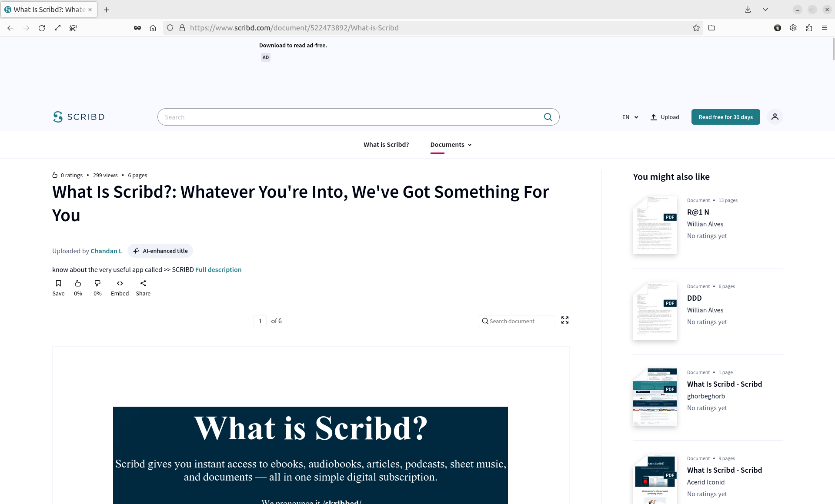This screenshot has width=835, height=504.
Task: Open the user account profile icon
Action: click(x=775, y=117)
